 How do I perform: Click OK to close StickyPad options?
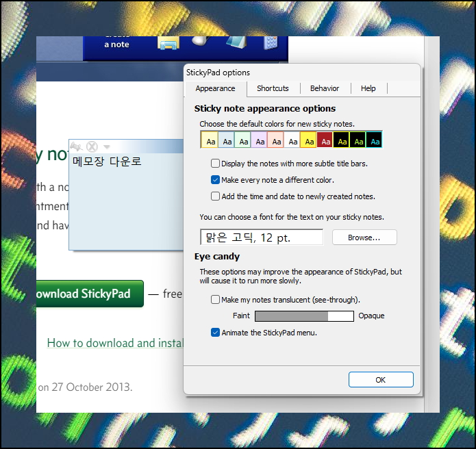(381, 379)
